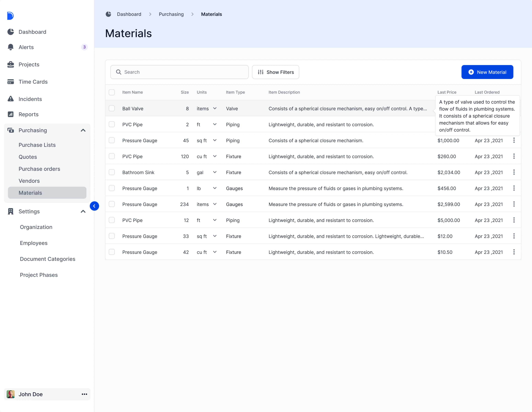Click the sidebar collapse arrow toggle
Screen dimensions: 532x412
coord(95,206)
